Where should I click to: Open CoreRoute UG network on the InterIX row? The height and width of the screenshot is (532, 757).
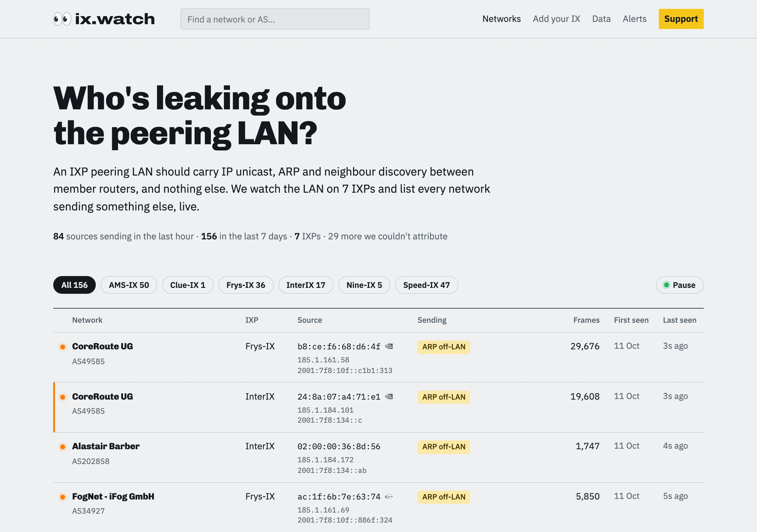click(x=103, y=397)
